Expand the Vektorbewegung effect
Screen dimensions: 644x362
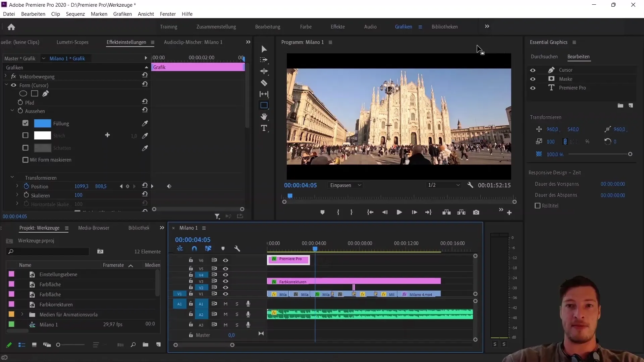click(6, 76)
